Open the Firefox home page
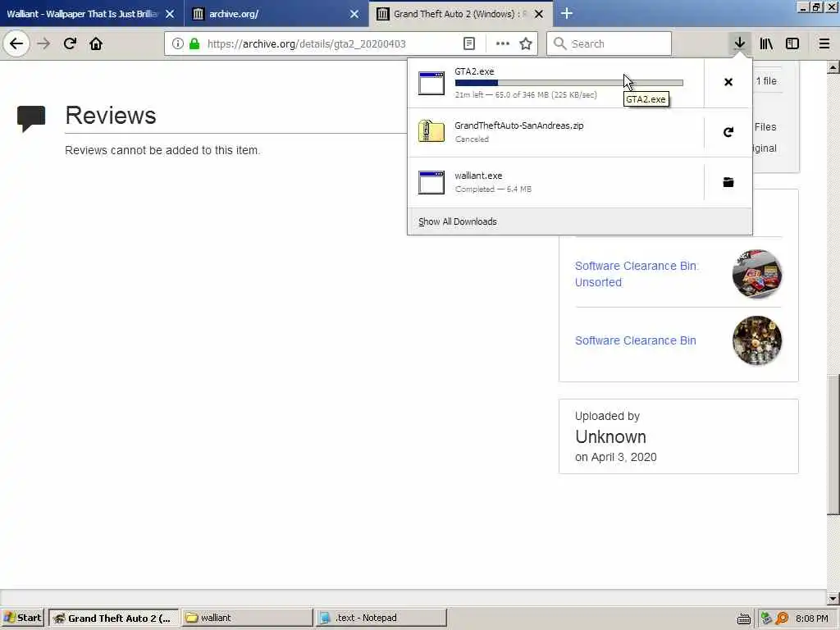Viewport: 840px width, 630px height. (96, 43)
